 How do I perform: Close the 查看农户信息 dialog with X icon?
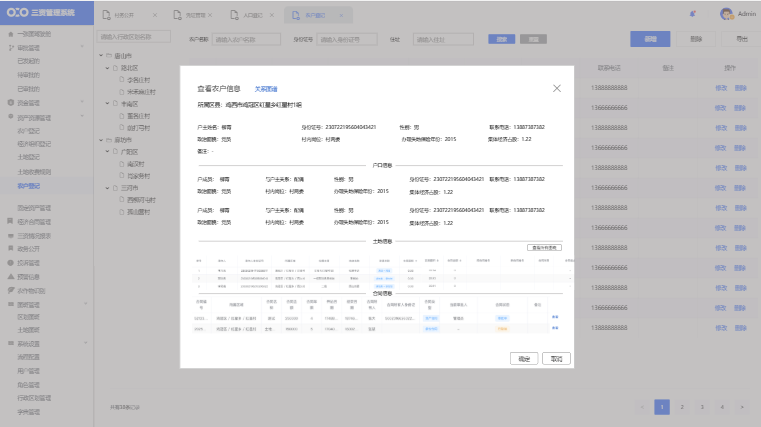pos(557,88)
